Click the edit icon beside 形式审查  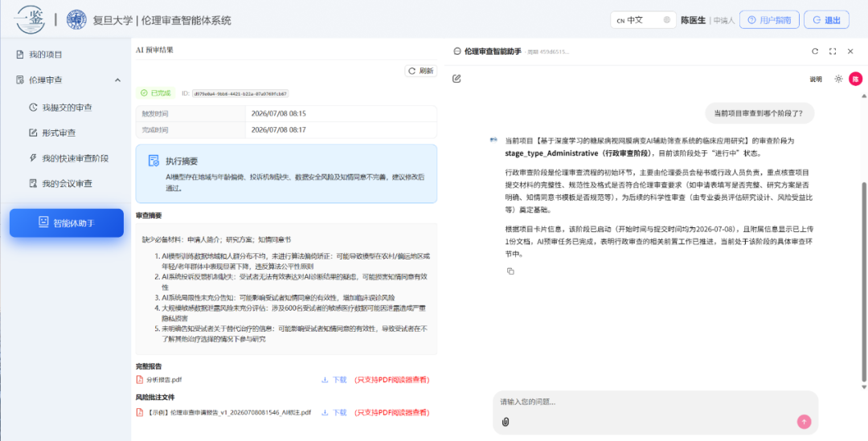point(33,133)
